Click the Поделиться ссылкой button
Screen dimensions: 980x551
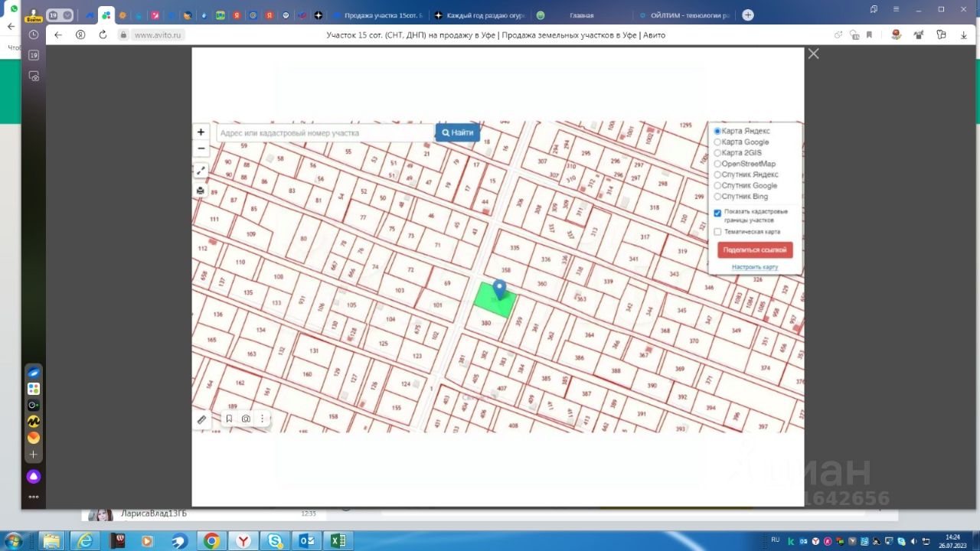[x=755, y=250]
